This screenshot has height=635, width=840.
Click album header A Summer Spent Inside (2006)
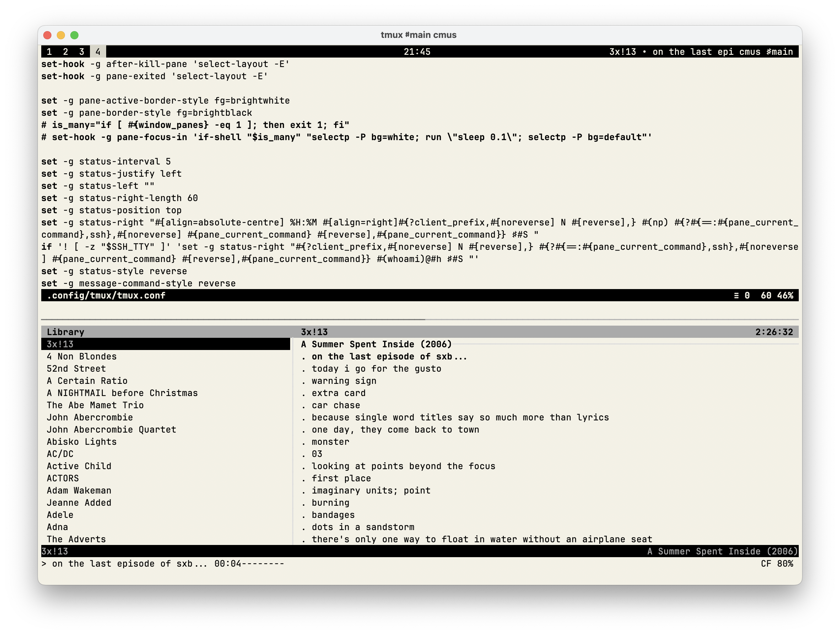pos(376,344)
